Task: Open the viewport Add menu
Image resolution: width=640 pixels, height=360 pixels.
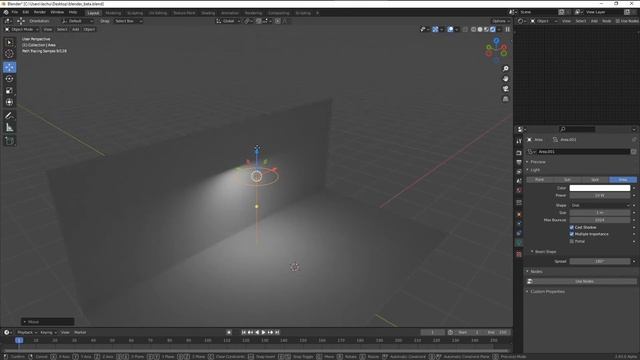Action: click(x=76, y=29)
